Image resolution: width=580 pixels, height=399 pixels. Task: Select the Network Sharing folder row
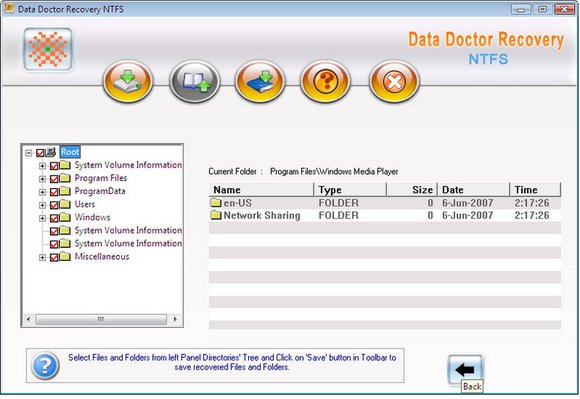point(385,215)
